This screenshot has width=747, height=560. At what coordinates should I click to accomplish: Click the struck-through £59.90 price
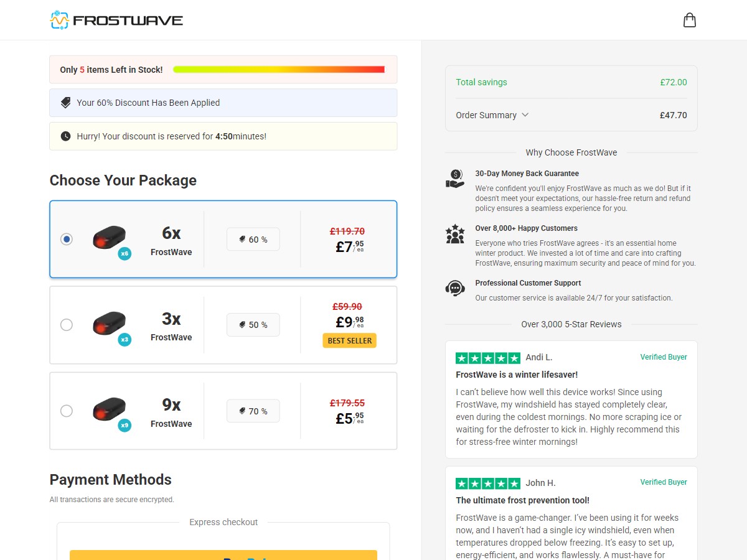pos(347,307)
